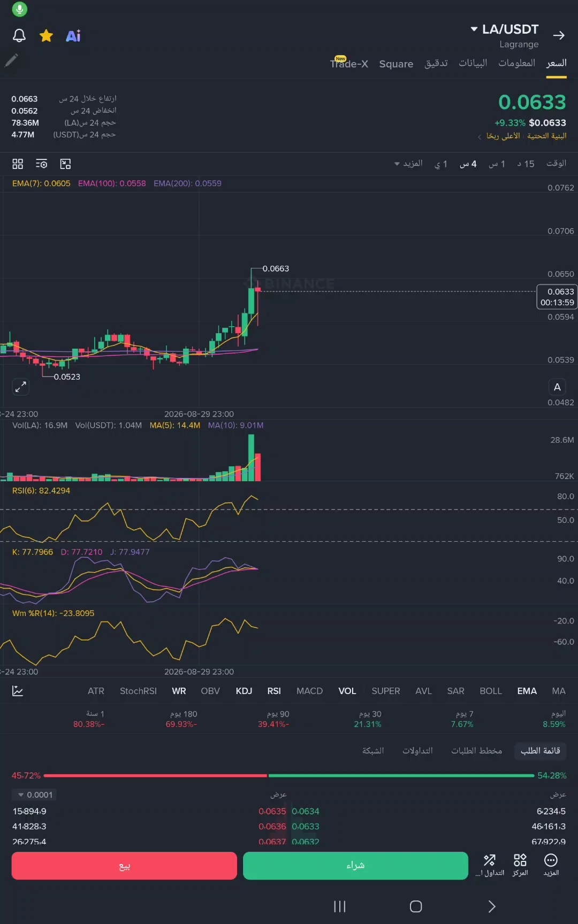The height and width of the screenshot is (924, 578).
Task: Open the Square tab
Action: point(396,64)
